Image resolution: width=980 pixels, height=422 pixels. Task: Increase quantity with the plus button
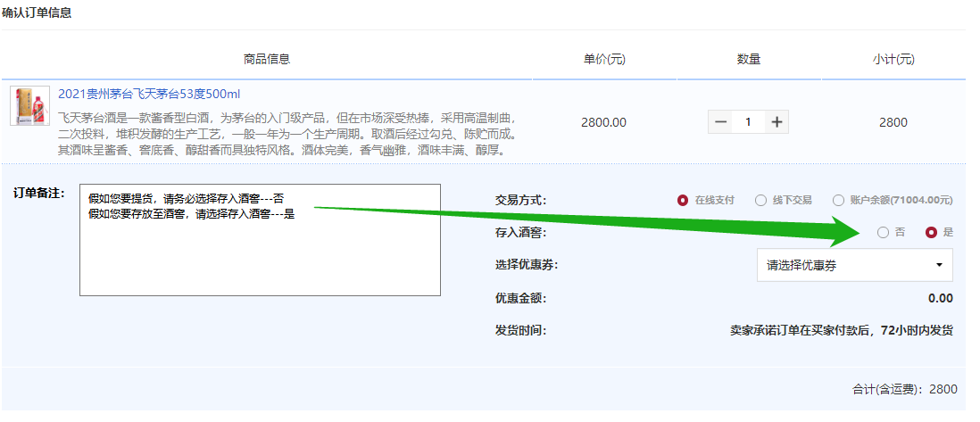coord(777,122)
